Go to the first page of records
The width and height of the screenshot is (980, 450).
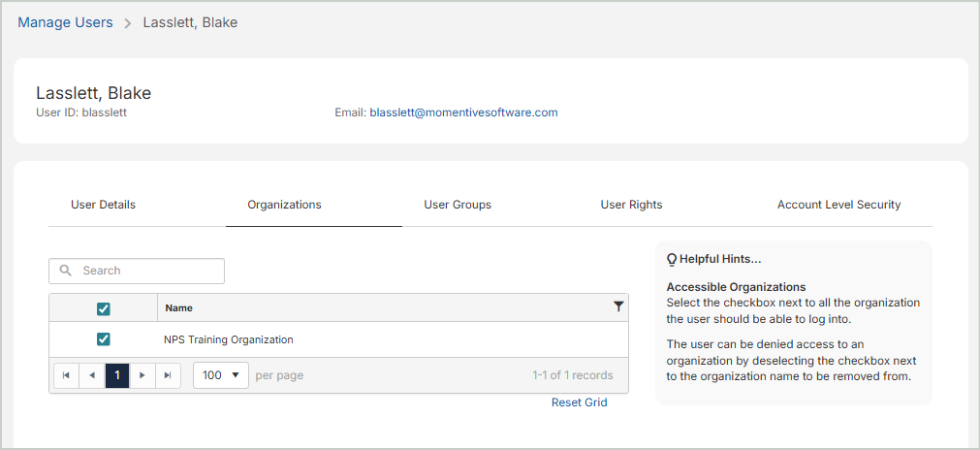pyautogui.click(x=66, y=375)
